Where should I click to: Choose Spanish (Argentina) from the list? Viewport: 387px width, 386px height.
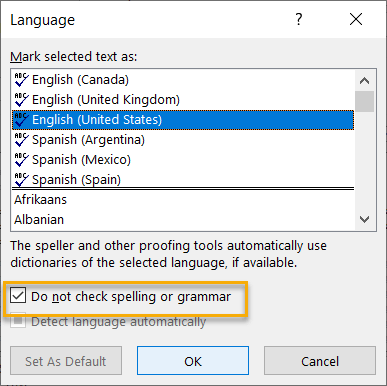click(x=183, y=140)
